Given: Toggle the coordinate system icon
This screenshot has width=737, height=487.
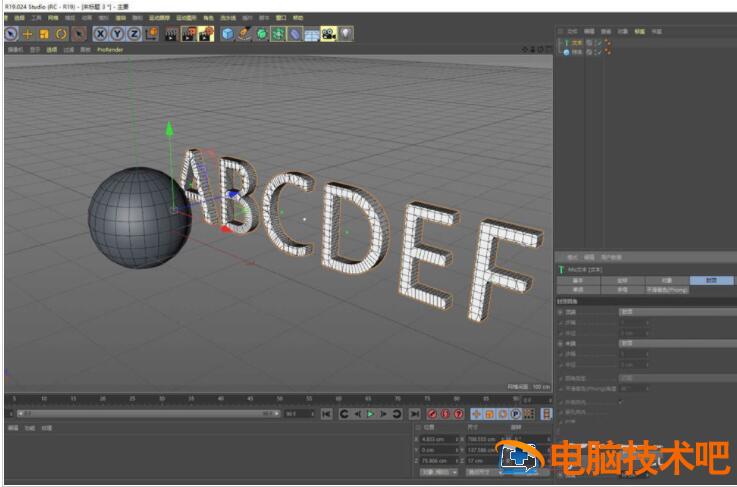Looking at the screenshot, I should pos(151,34).
